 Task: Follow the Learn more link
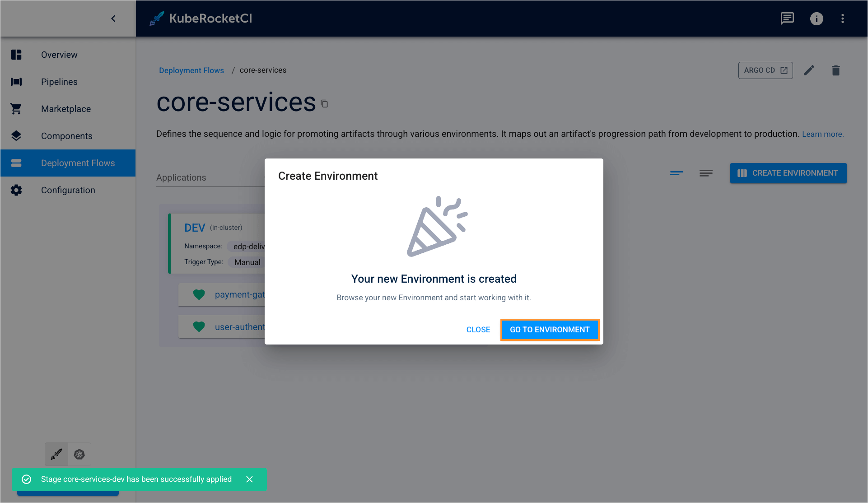point(822,134)
